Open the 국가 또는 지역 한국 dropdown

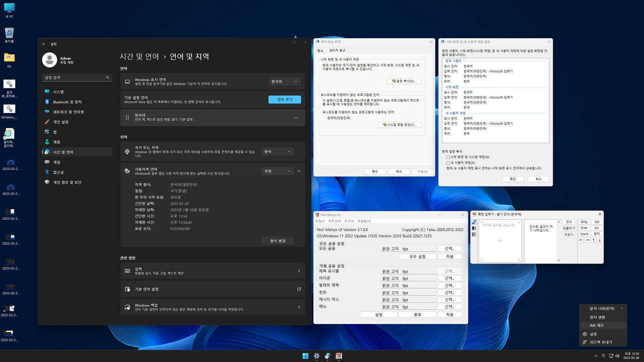pos(277,152)
